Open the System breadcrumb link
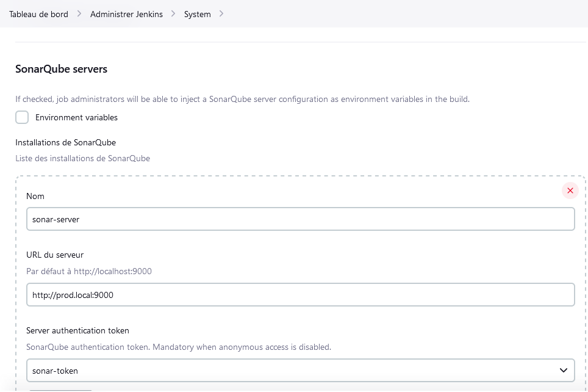This screenshot has height=392, width=588. point(197,14)
